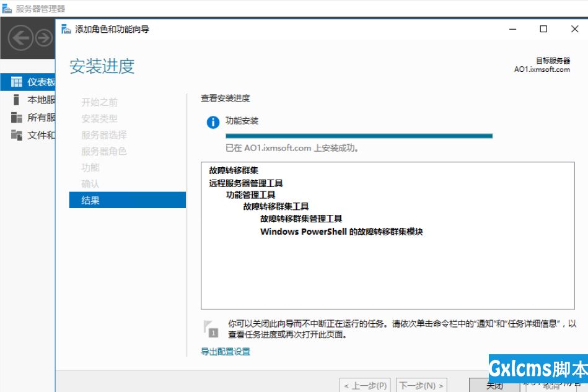Click the 下一步(N) button

coord(421,385)
